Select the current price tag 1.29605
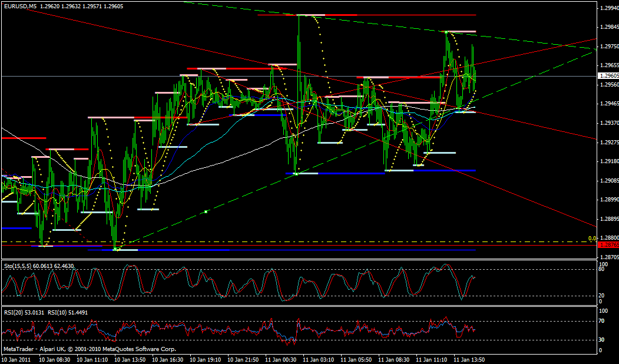The height and width of the screenshot is (364, 619). (608, 76)
